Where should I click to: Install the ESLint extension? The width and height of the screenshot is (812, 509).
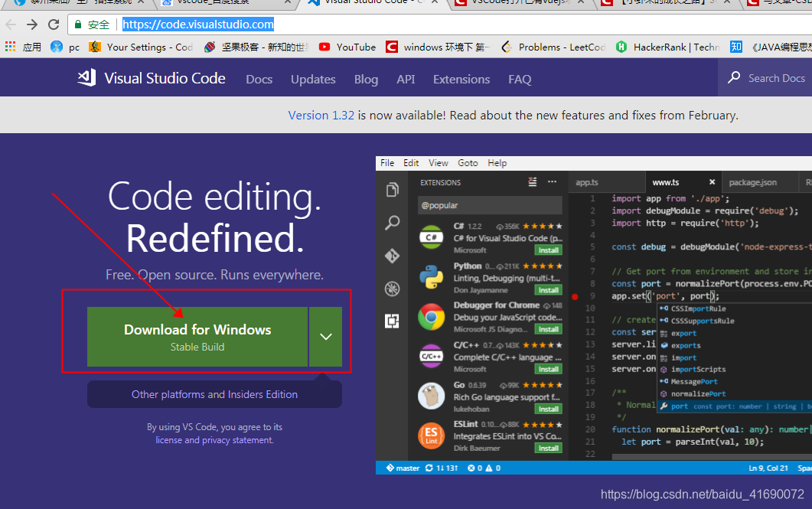pyautogui.click(x=549, y=449)
